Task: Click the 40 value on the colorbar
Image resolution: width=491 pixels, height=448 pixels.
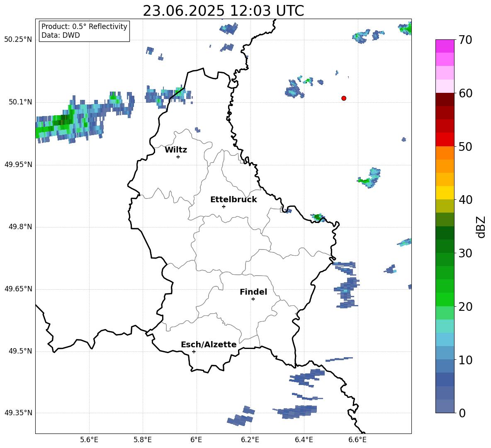Action: click(465, 200)
